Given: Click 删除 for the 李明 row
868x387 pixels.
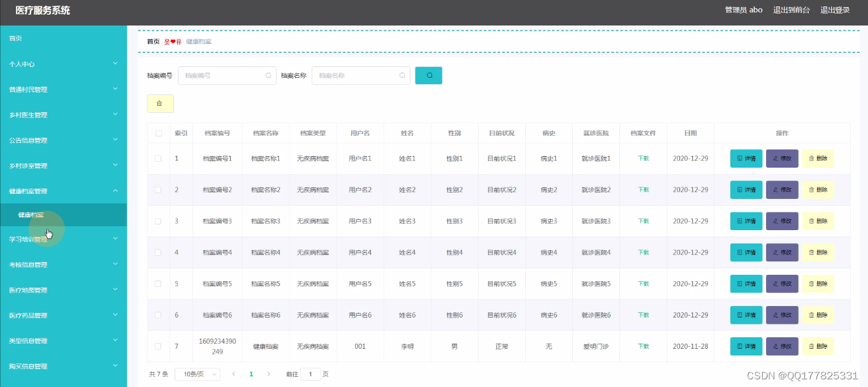Looking at the screenshot, I should click(x=818, y=346).
